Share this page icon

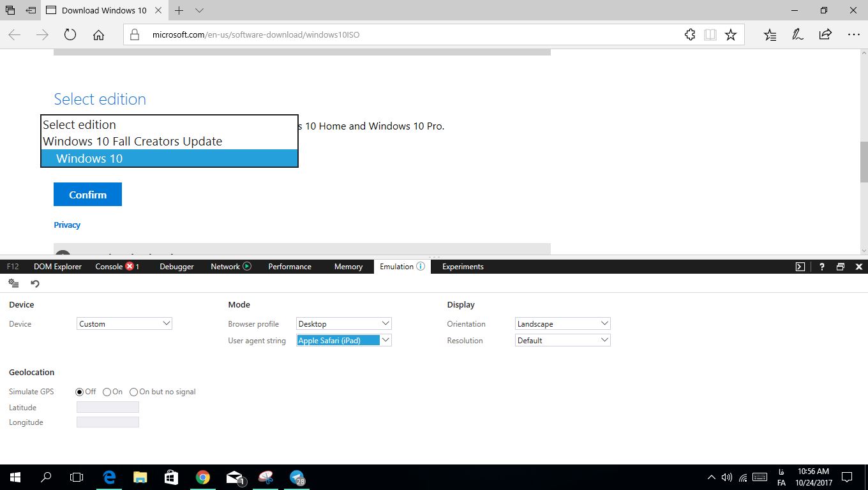825,34
